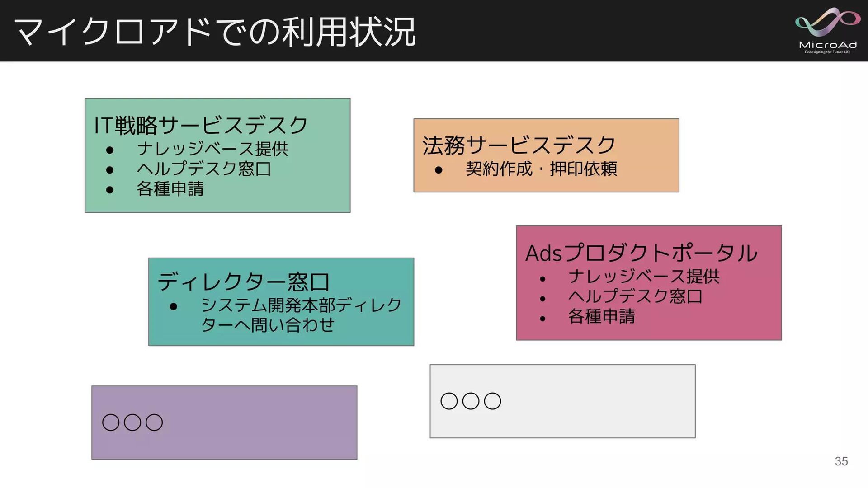Select the ディレクター窓口 heading
Viewport: 868px width, 488px height.
[x=243, y=282]
